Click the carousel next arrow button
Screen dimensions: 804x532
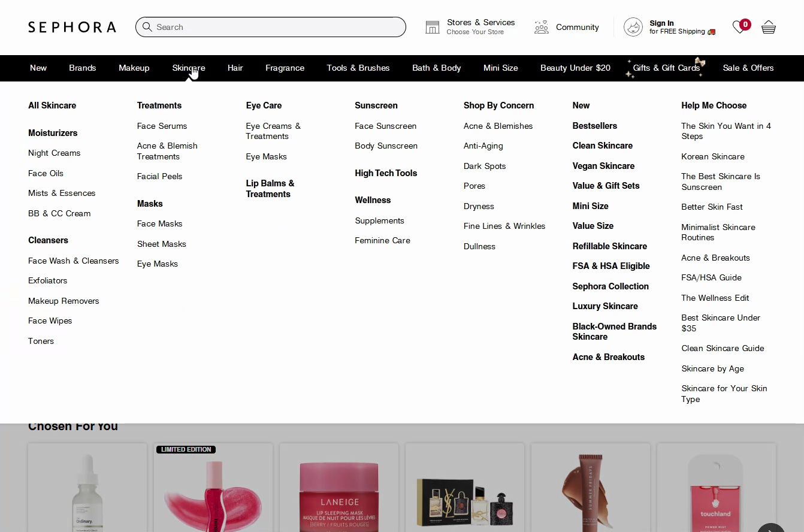coord(770,528)
